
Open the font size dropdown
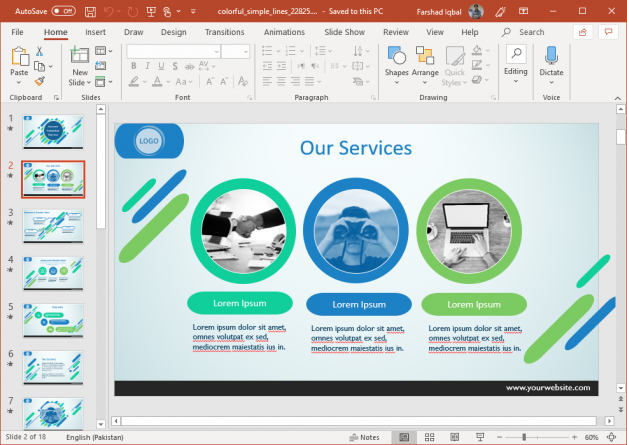(246, 51)
